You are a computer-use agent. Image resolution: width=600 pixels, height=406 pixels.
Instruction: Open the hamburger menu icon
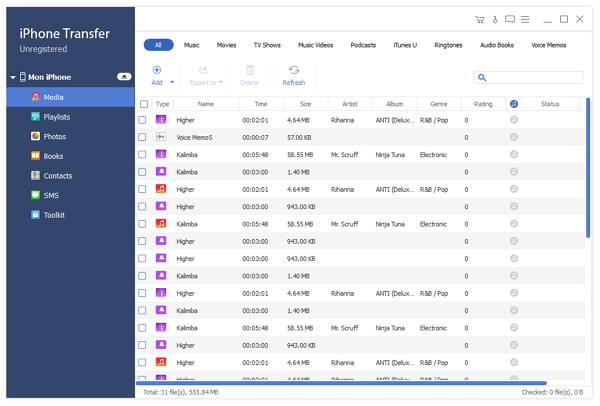pyautogui.click(x=525, y=19)
